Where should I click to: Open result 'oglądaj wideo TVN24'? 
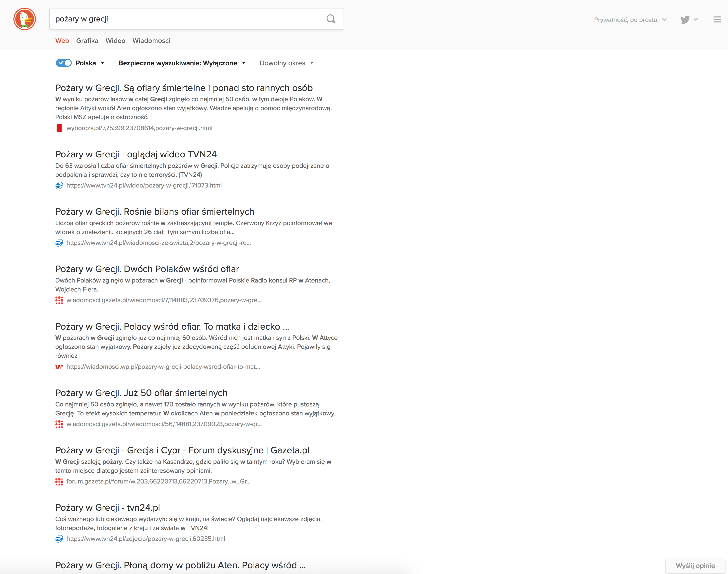[x=136, y=154]
